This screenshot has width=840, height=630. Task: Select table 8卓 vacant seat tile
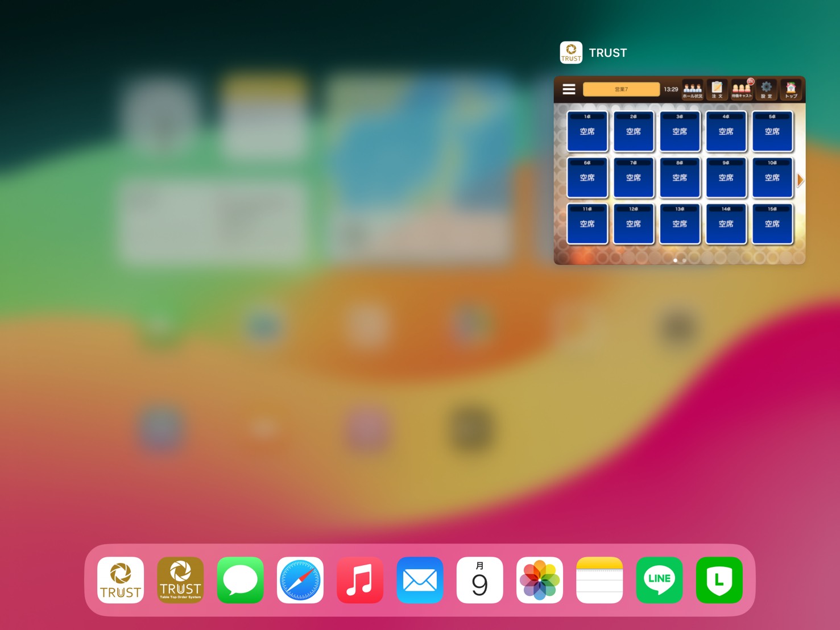[680, 178]
